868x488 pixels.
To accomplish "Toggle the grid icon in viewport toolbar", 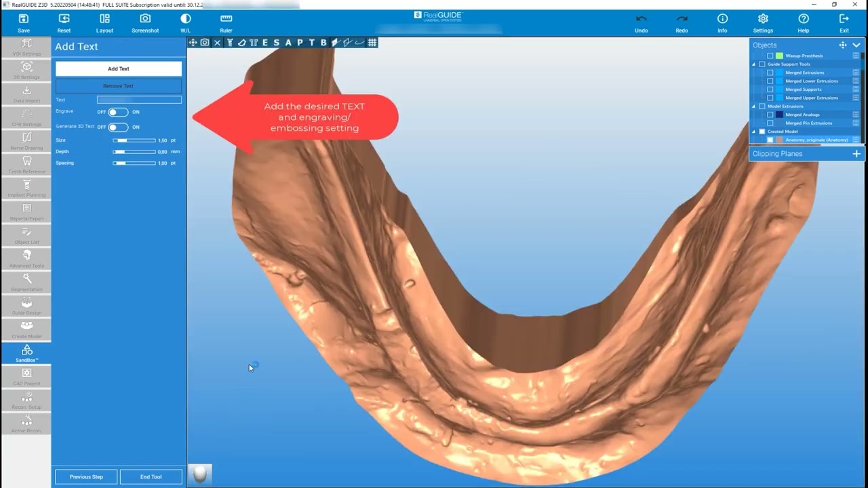I will (x=372, y=43).
